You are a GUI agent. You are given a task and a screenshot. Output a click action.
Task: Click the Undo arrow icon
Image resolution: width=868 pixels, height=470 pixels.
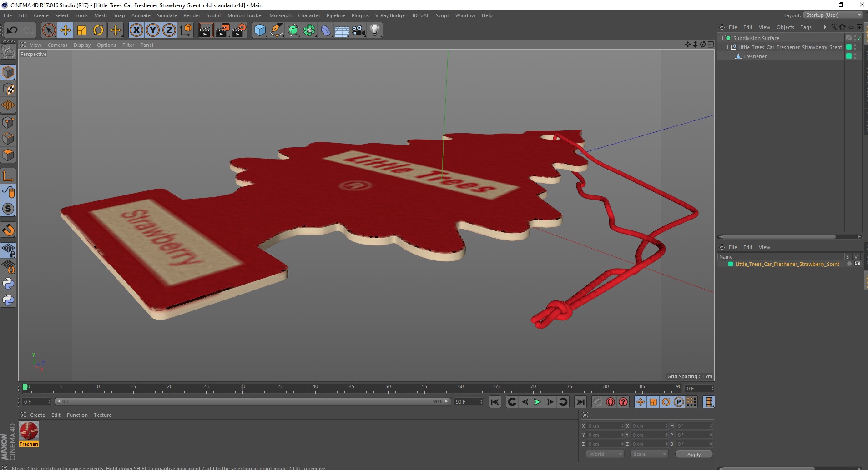tap(12, 30)
